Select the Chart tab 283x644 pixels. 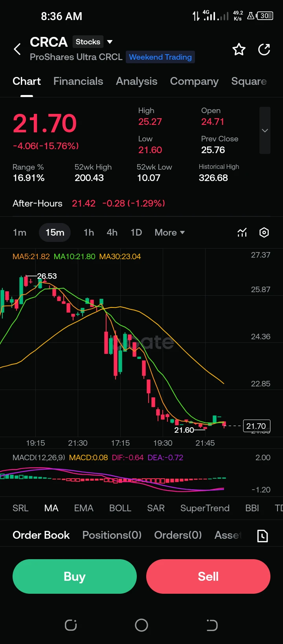(27, 81)
